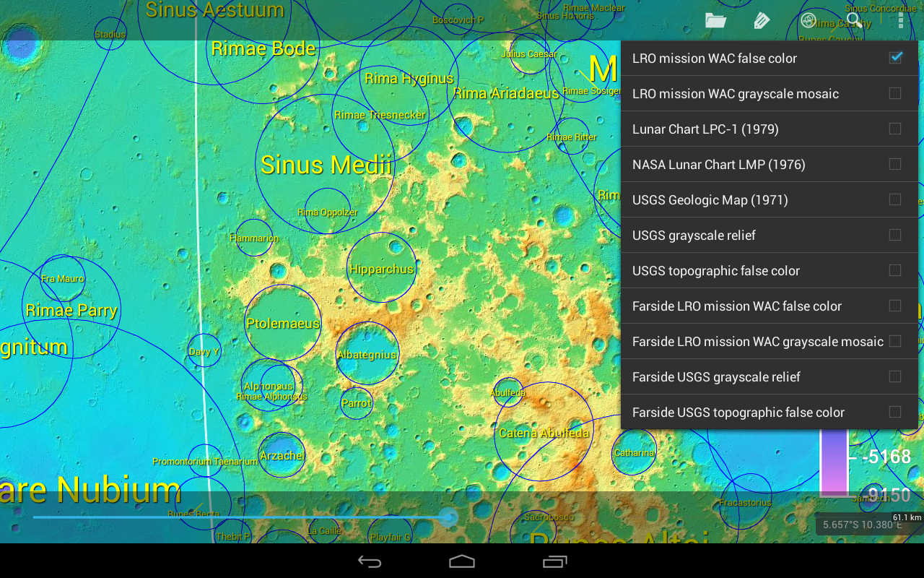Tap the Ptolemaeus crater label on the map
Viewport: 924px width, 578px height.
[283, 325]
